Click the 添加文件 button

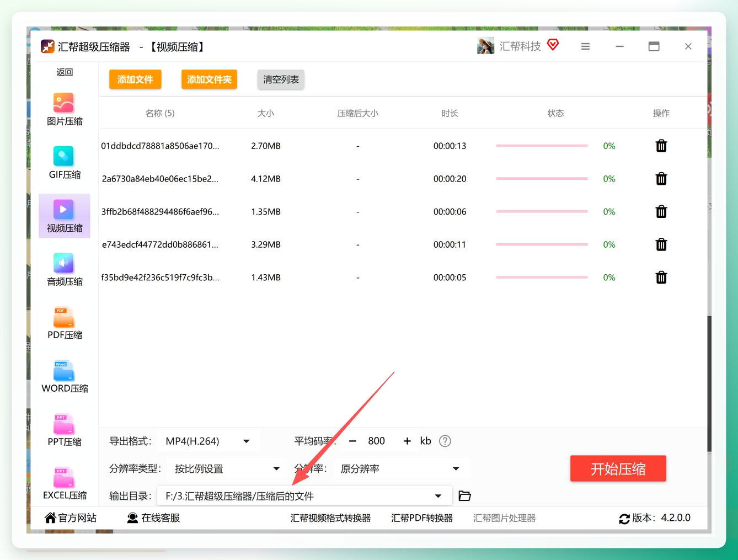click(x=135, y=79)
